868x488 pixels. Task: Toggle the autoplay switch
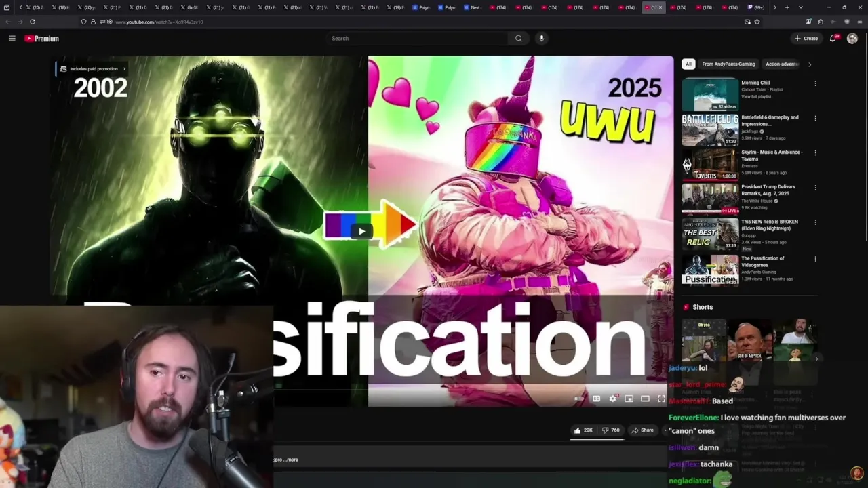coord(578,399)
